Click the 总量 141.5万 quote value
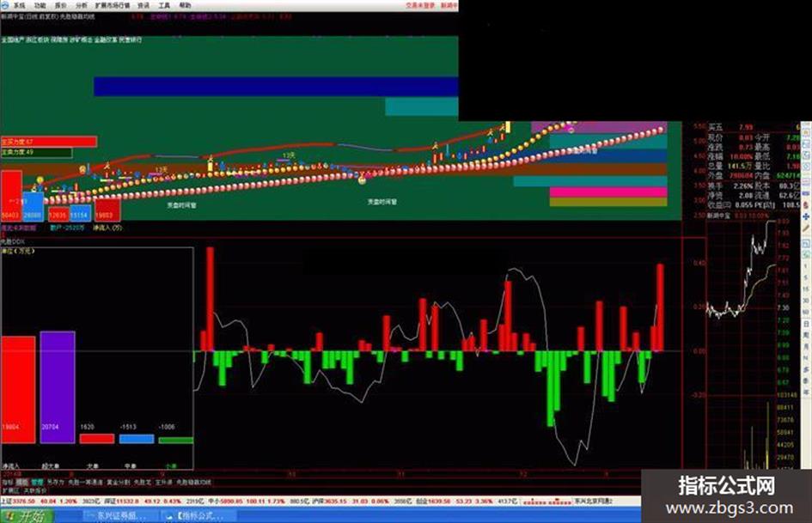 tap(740, 166)
